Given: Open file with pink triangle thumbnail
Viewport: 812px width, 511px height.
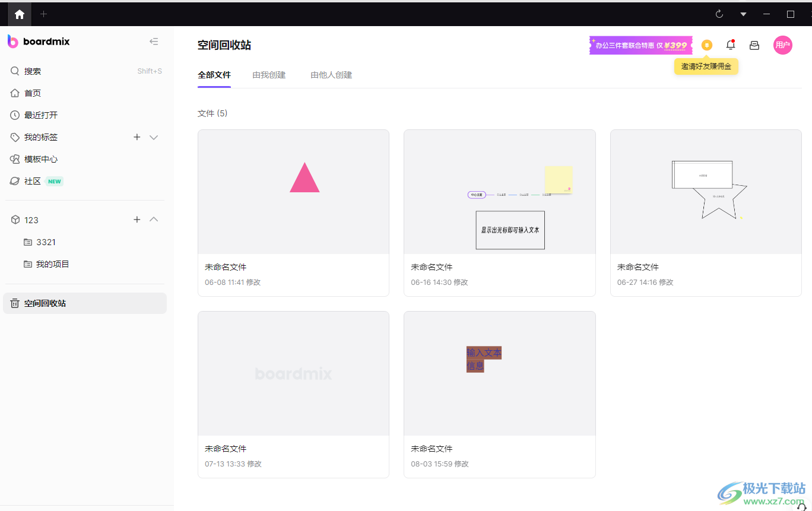Looking at the screenshot, I should [293, 192].
